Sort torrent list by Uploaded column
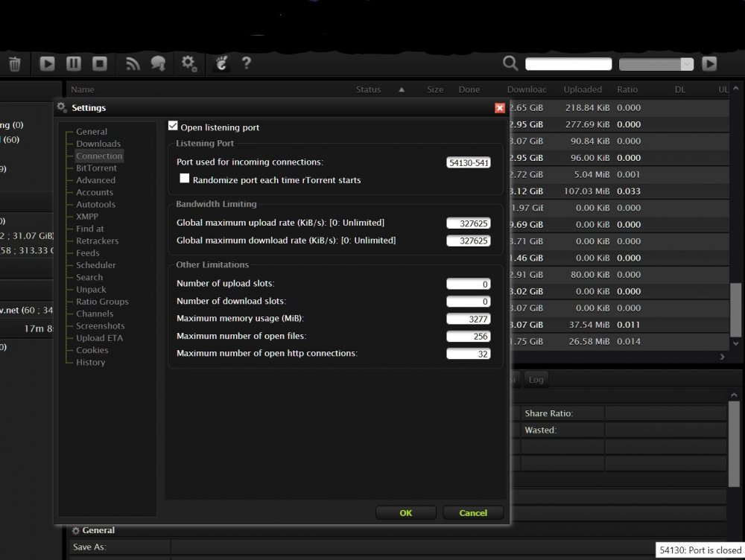 click(x=583, y=89)
